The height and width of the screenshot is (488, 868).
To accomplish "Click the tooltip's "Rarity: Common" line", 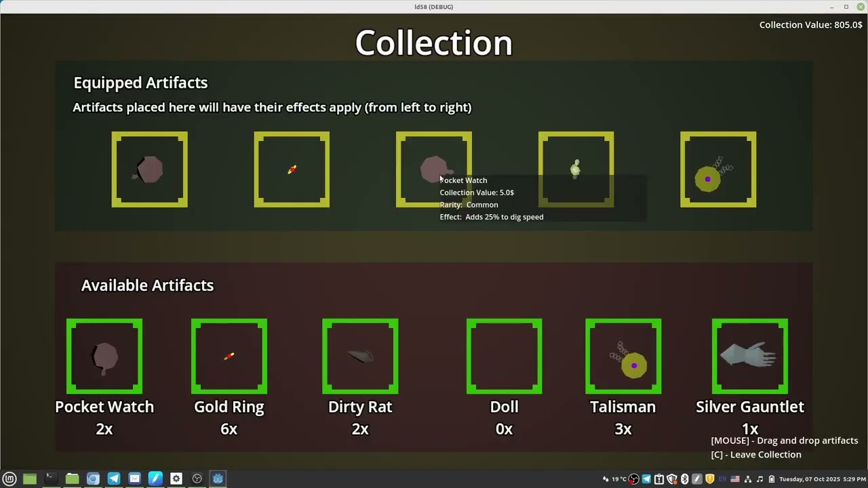I will [469, 205].
